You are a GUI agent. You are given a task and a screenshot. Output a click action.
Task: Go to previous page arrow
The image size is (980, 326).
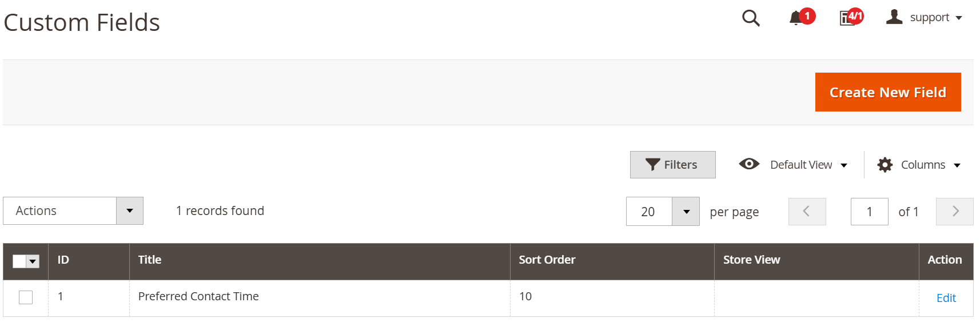(807, 212)
